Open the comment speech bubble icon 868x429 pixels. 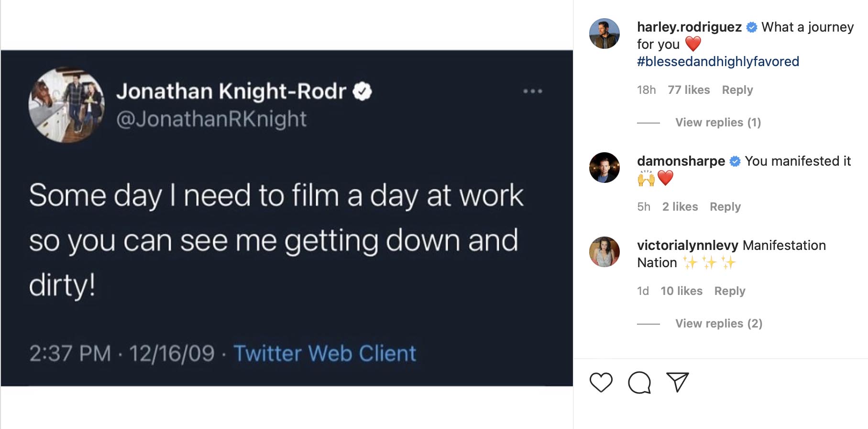(x=639, y=383)
